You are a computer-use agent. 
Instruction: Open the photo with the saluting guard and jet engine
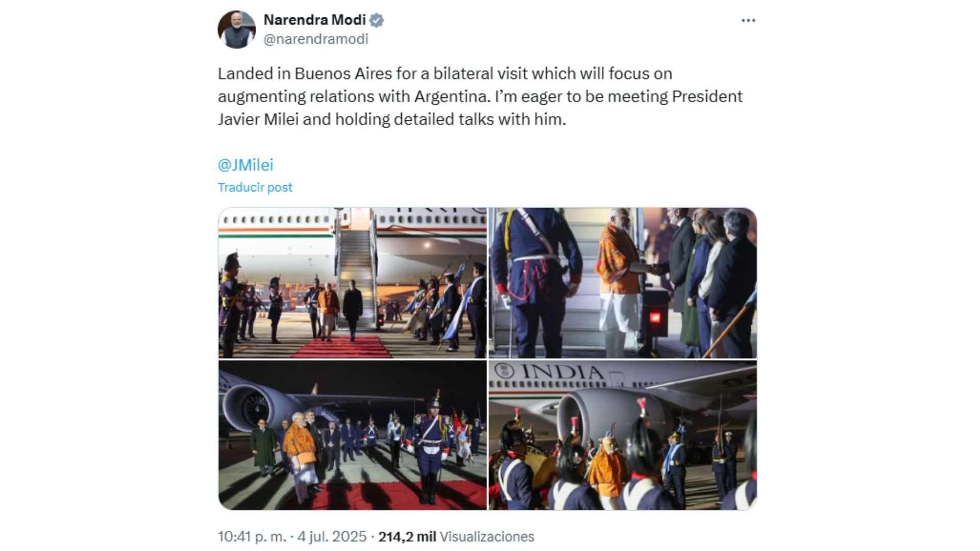pos(353,435)
